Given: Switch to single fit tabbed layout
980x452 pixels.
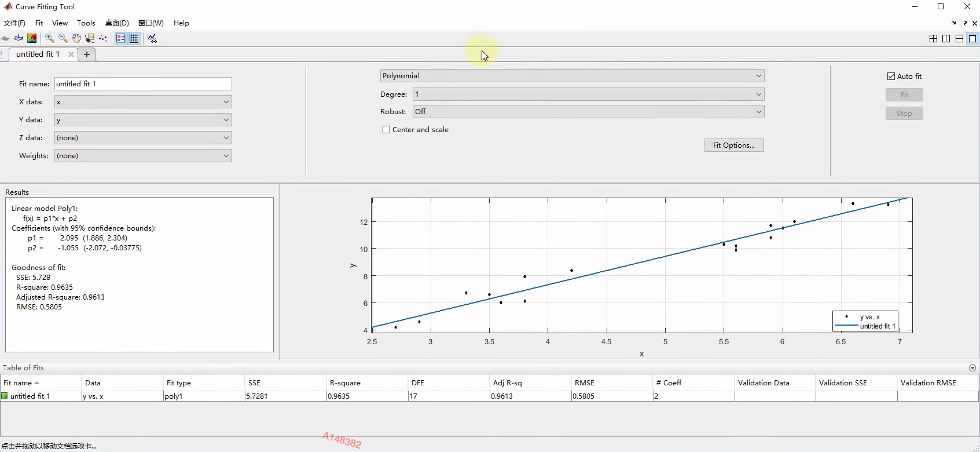Looking at the screenshot, I should coord(972,39).
